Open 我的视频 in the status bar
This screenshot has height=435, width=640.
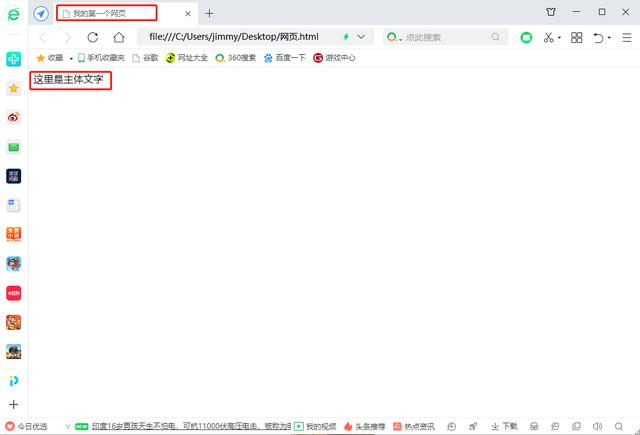click(315, 426)
